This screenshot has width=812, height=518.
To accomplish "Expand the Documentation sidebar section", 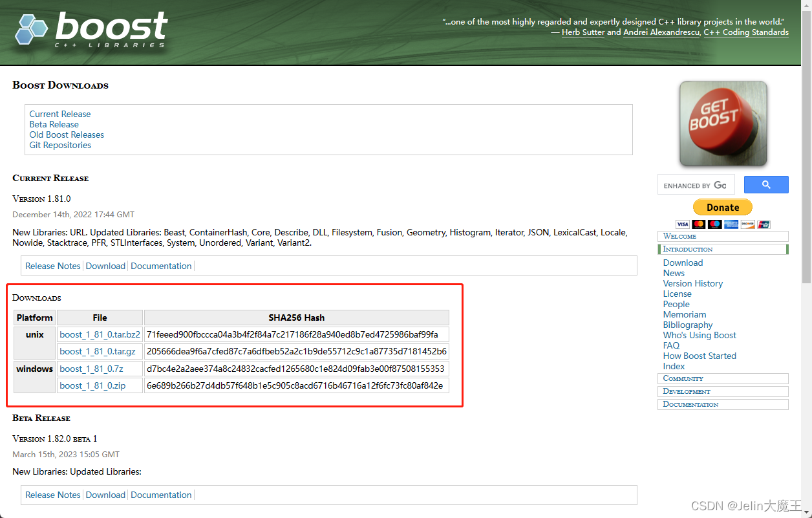I will (x=723, y=404).
